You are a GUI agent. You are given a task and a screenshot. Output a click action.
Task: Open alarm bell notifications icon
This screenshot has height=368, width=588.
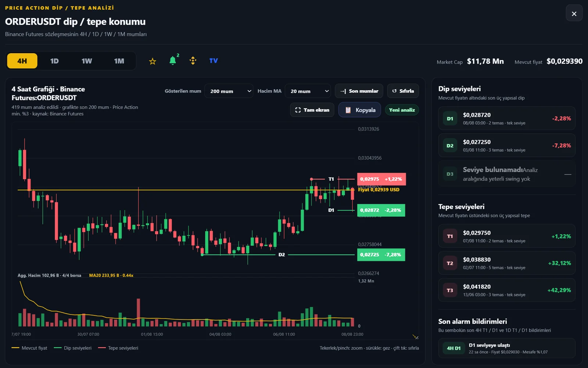tap(173, 61)
